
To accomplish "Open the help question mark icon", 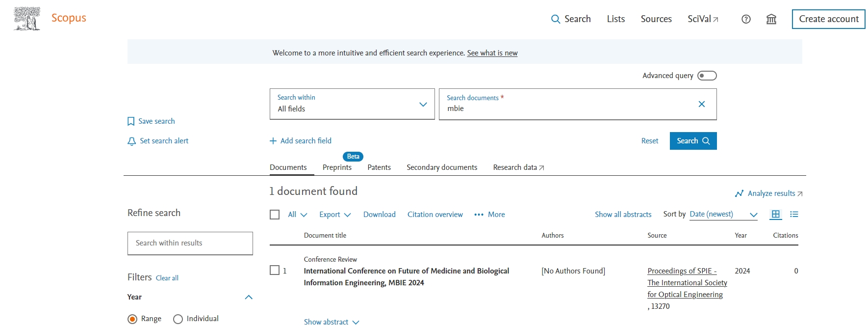I will [746, 19].
